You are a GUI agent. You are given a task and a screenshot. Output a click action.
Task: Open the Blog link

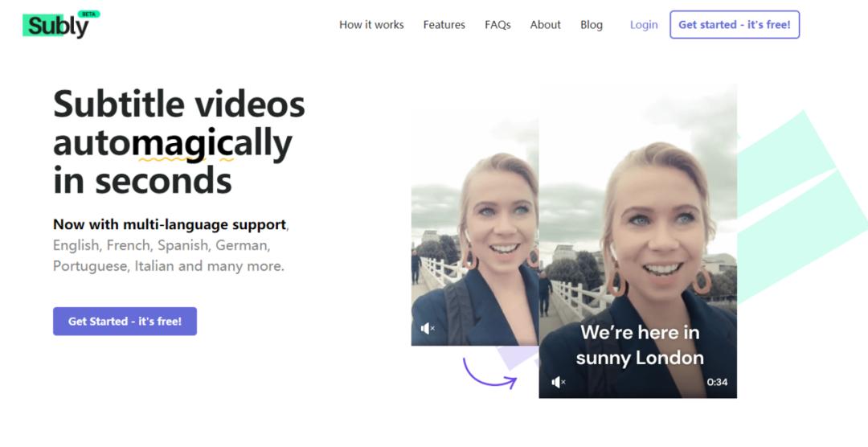[592, 25]
